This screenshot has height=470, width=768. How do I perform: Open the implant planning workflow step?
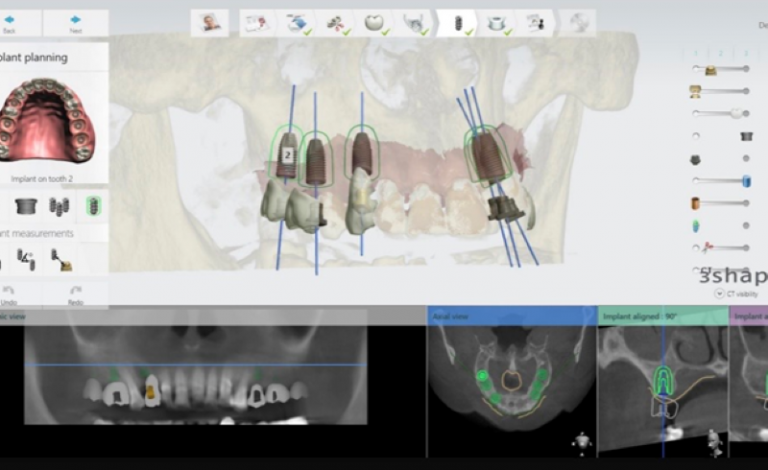click(457, 22)
